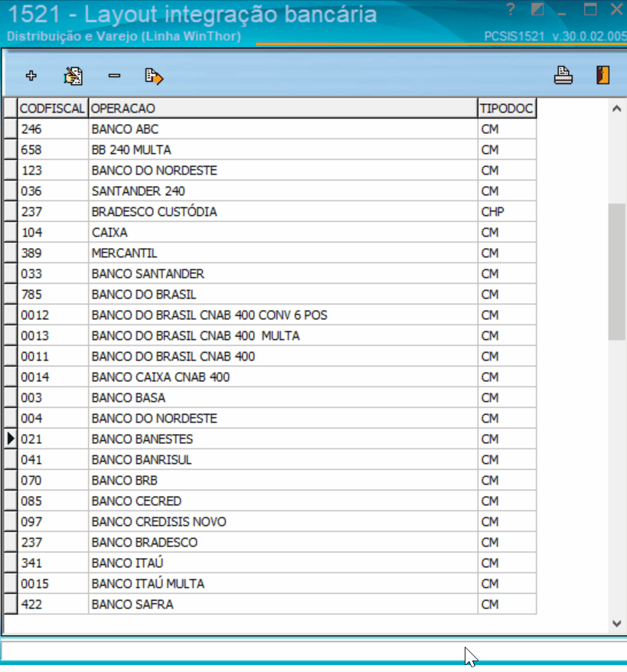Click row selector beside BANCO ABC
This screenshot has width=627, height=672.
click(10, 129)
